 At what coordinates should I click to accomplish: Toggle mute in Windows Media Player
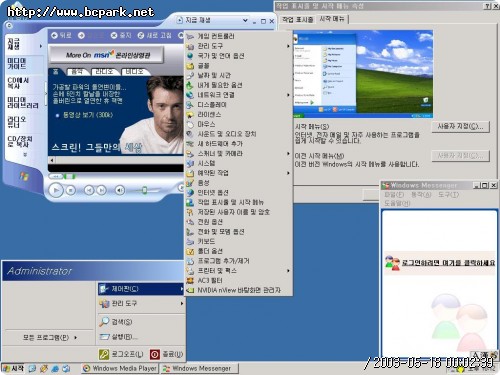tap(120, 190)
